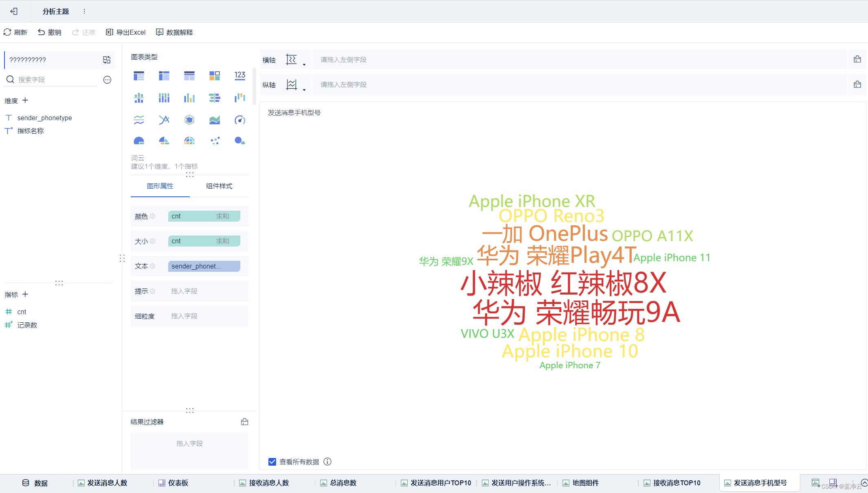Click the 撤销 undo button
Screen dimensions: 868x493
pos(49,32)
